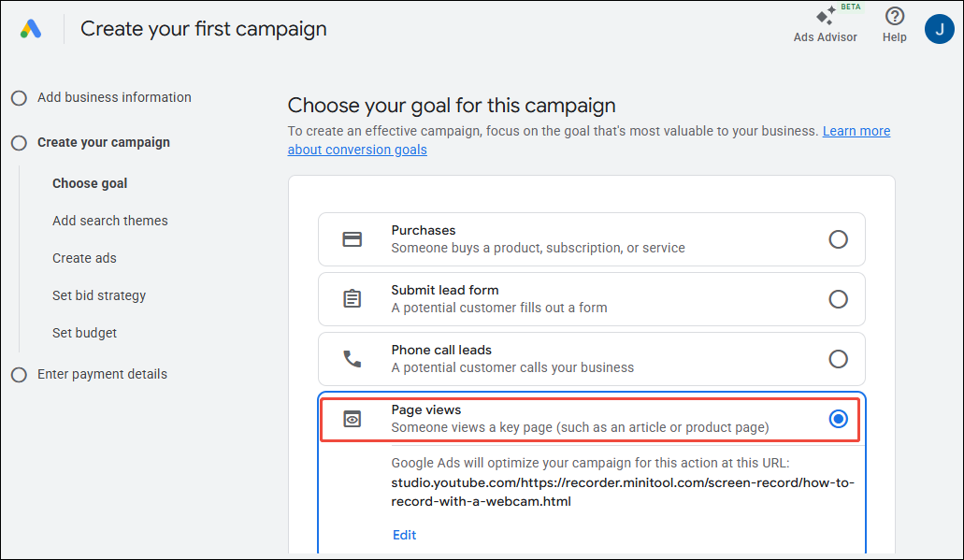The height and width of the screenshot is (560, 964).
Task: Click the Submit lead form clipboard icon
Action: pyautogui.click(x=353, y=298)
